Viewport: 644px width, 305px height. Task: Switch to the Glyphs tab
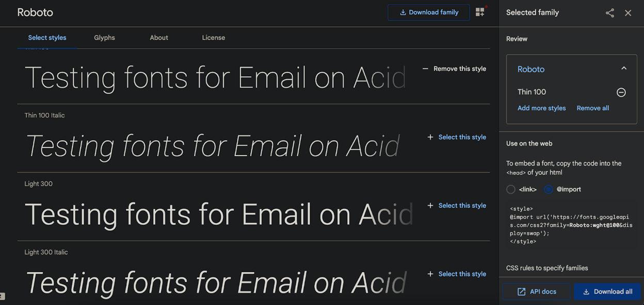pos(104,38)
